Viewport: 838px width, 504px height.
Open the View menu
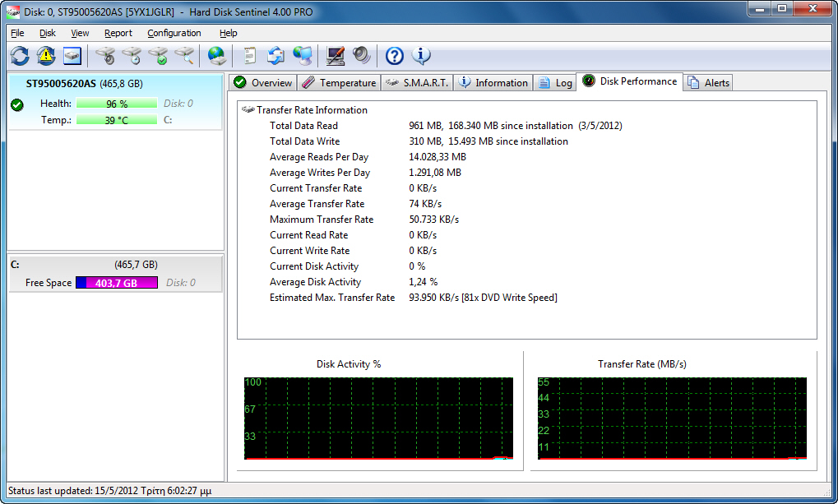(x=80, y=33)
